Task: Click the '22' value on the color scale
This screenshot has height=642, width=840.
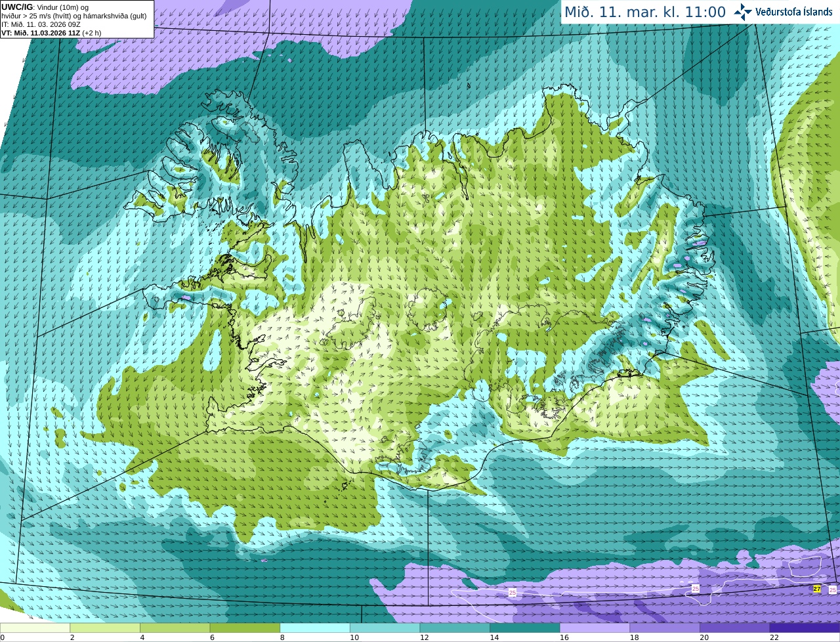Action: click(774, 637)
